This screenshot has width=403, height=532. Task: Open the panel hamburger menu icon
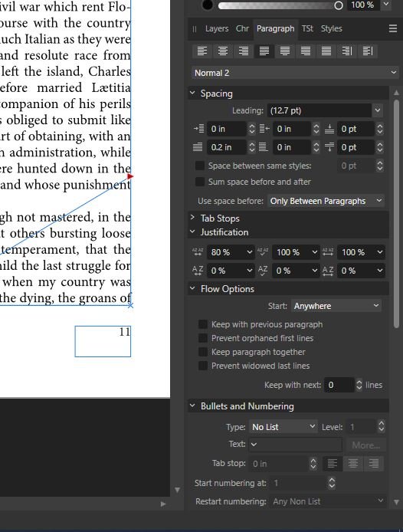click(393, 28)
